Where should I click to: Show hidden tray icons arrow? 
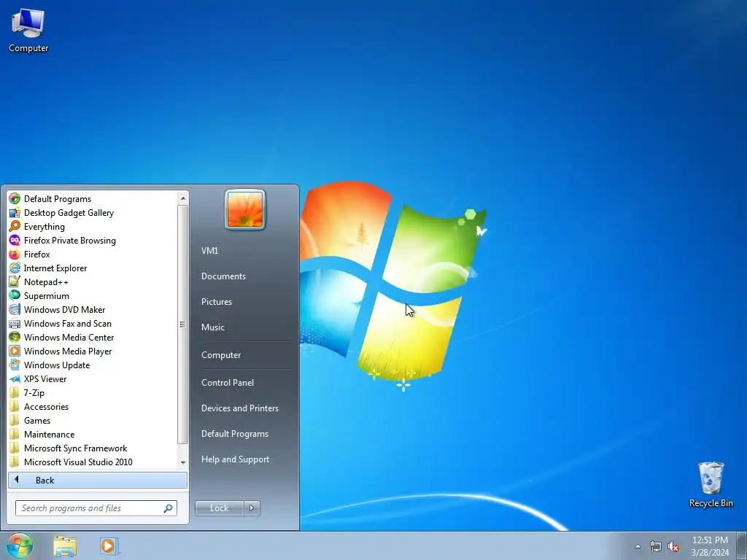click(x=638, y=546)
